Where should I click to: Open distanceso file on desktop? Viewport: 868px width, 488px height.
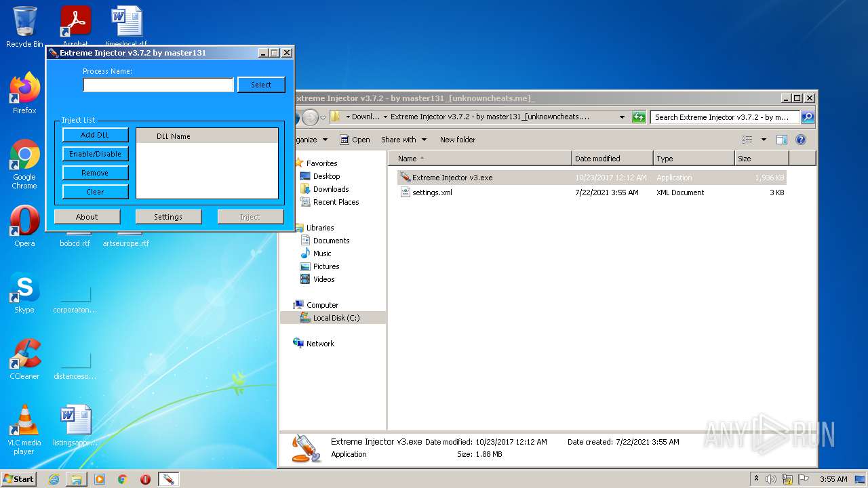click(x=76, y=366)
